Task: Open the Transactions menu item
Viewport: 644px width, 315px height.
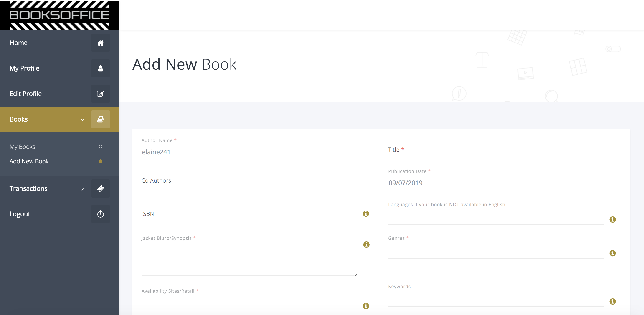Action: (59, 188)
